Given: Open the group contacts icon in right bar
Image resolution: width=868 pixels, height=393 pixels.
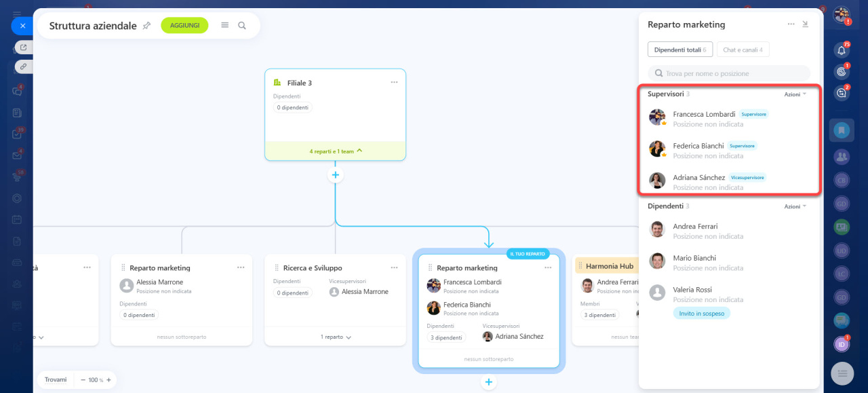Looking at the screenshot, I should 842,157.
